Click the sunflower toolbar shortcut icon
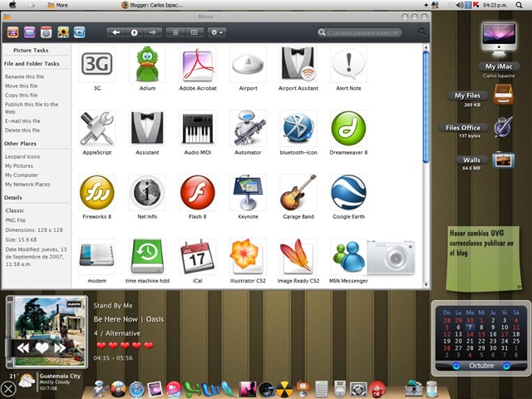Viewport: 532px width, 399px height. click(63, 32)
